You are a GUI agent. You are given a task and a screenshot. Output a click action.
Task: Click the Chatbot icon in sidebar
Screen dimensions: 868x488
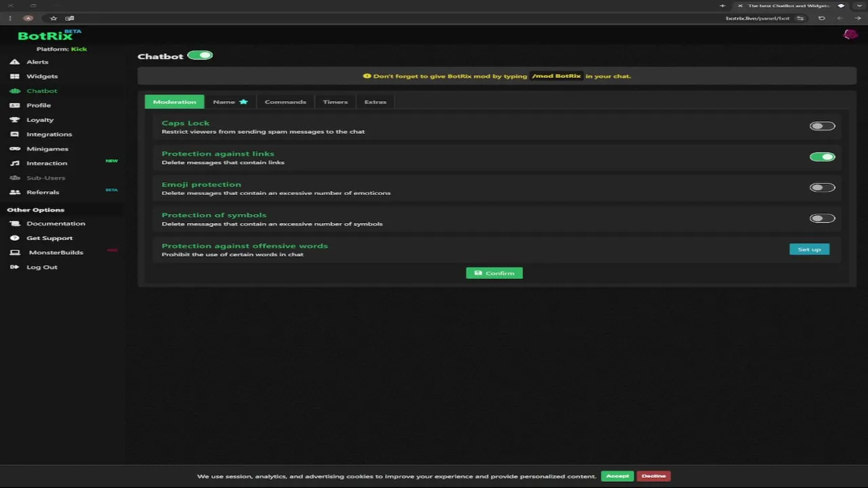click(x=14, y=91)
